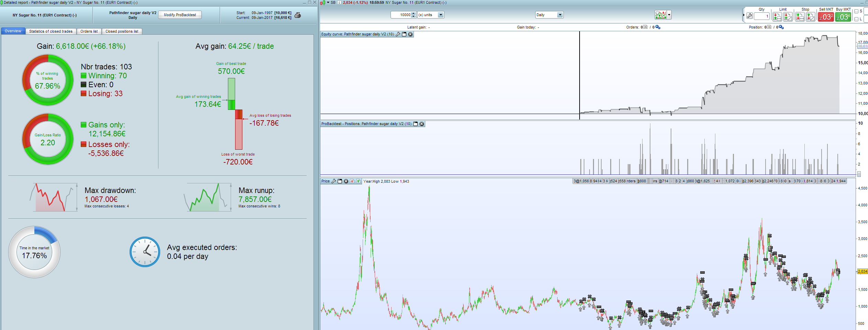
Task: Click the Avg executed orders clock icon
Action: [x=145, y=252]
